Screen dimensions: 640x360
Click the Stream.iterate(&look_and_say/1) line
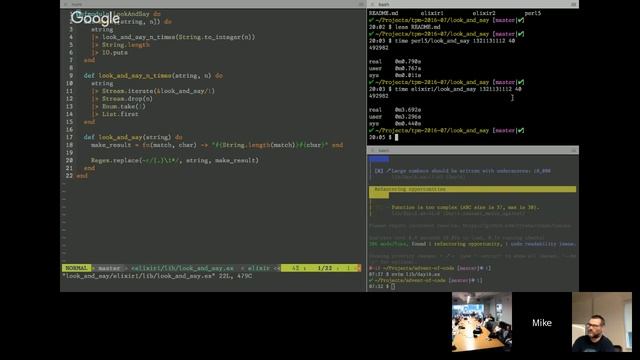[153, 91]
